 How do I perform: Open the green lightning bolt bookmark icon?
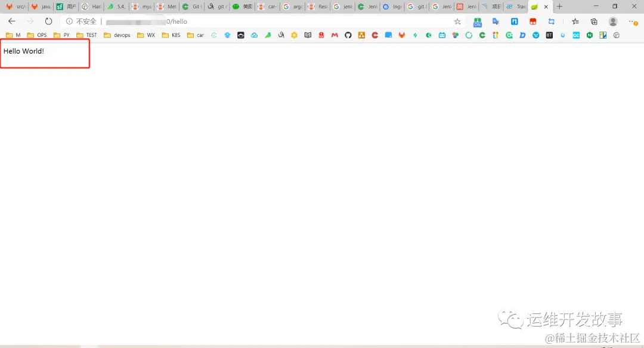(415, 35)
